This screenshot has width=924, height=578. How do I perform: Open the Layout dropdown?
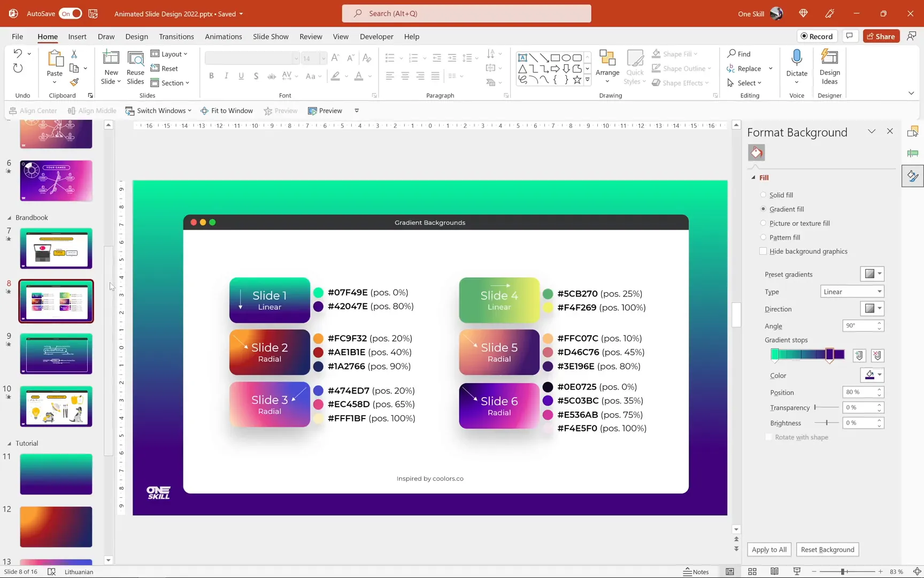pos(169,54)
